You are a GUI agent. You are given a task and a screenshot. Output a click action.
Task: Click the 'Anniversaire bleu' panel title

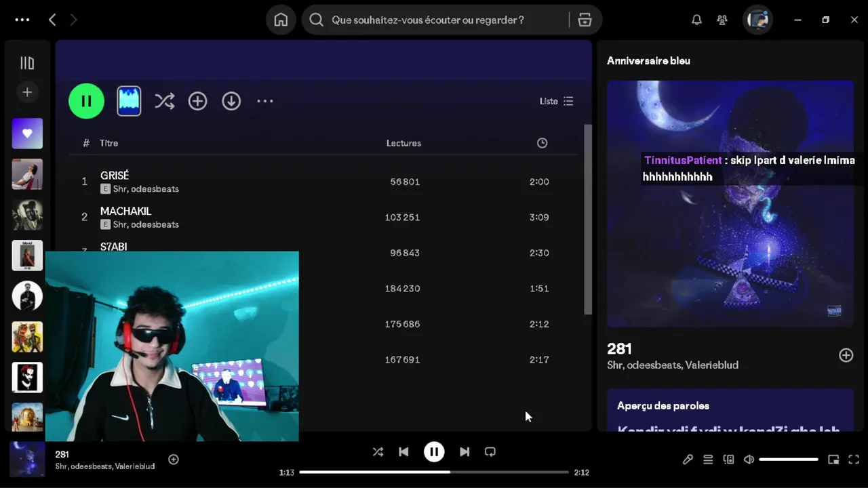tap(648, 61)
